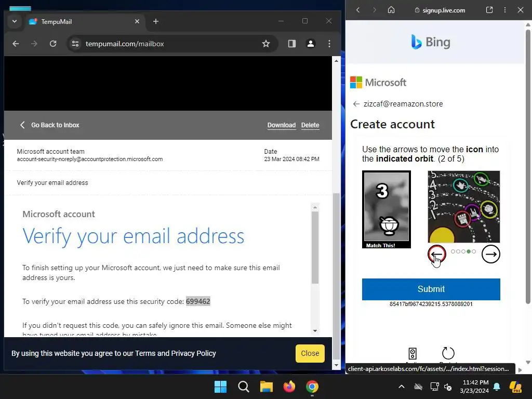Image resolution: width=532 pixels, height=399 pixels.
Task: Close the cookie consent banner
Action: (310, 353)
